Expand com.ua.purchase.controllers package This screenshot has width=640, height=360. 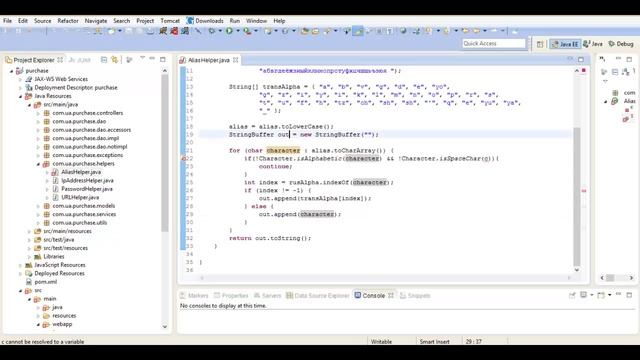tap(38, 113)
